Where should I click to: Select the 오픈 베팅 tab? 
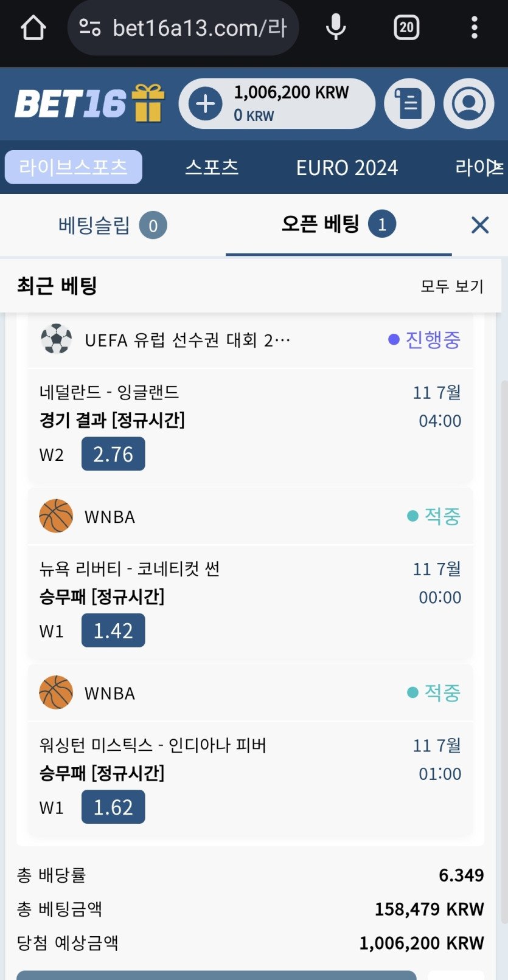pyautogui.click(x=339, y=225)
